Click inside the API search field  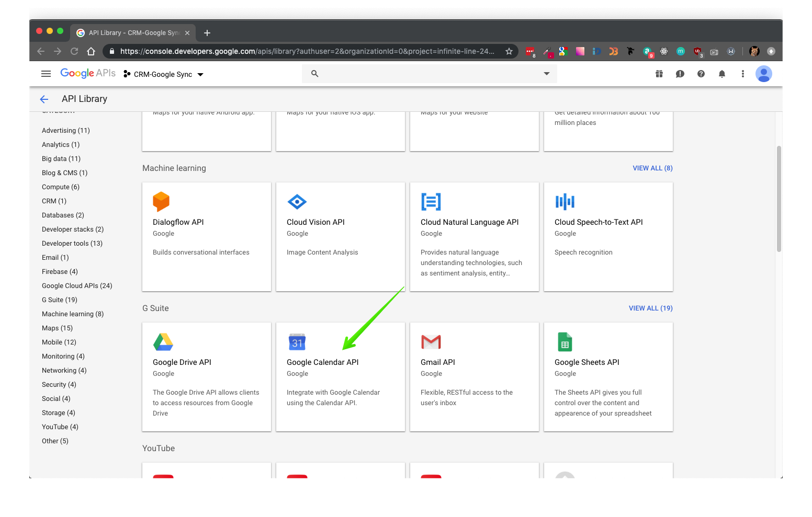[429, 74]
